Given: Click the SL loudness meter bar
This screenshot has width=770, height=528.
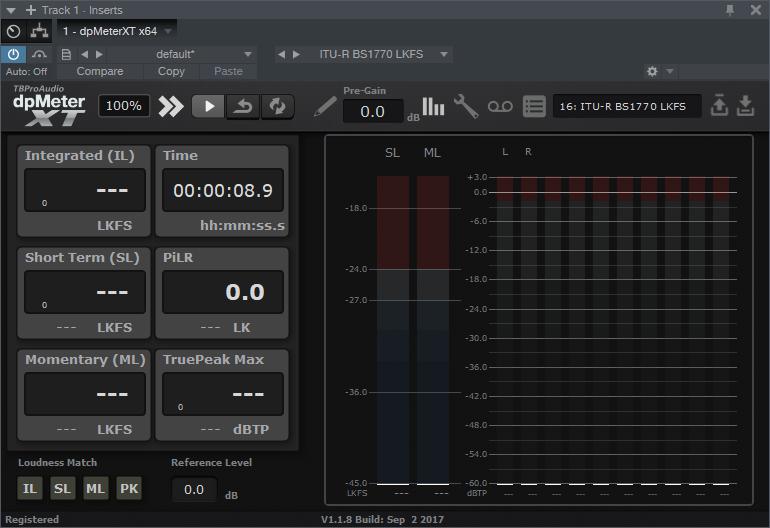Looking at the screenshot, I should point(393,330).
